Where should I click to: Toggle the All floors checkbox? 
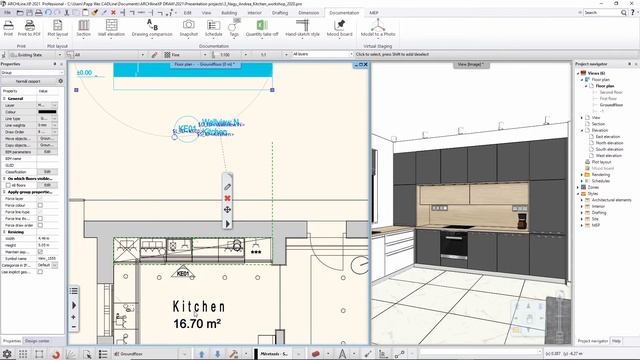tap(8, 185)
